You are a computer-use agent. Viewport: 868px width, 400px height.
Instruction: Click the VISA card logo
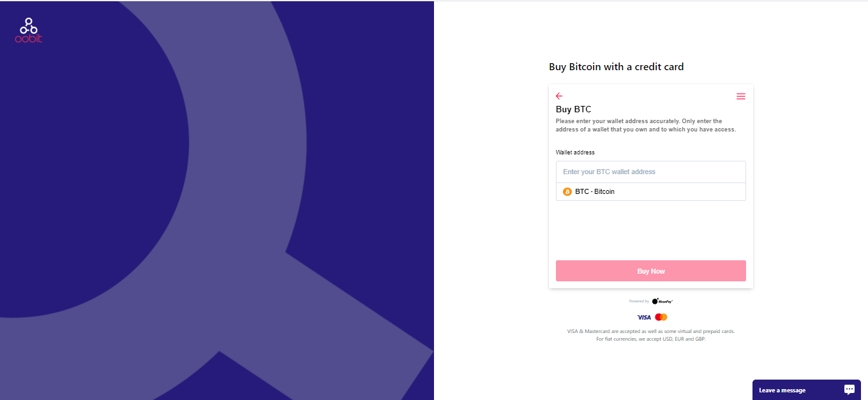(x=644, y=317)
